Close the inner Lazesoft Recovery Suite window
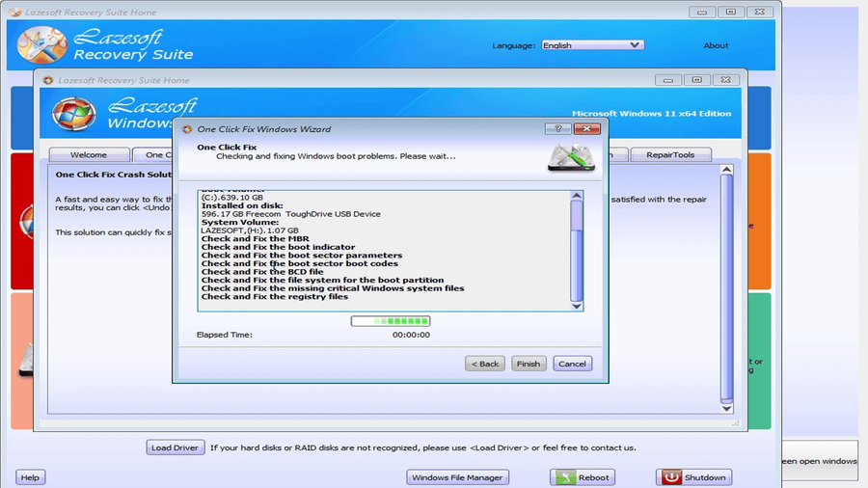This screenshot has width=868, height=488. coord(725,80)
